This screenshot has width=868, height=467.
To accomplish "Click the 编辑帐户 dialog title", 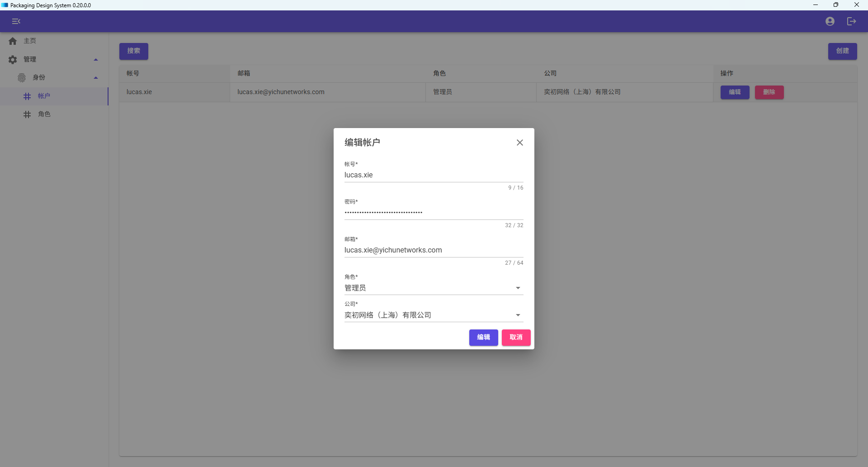I will [x=362, y=143].
